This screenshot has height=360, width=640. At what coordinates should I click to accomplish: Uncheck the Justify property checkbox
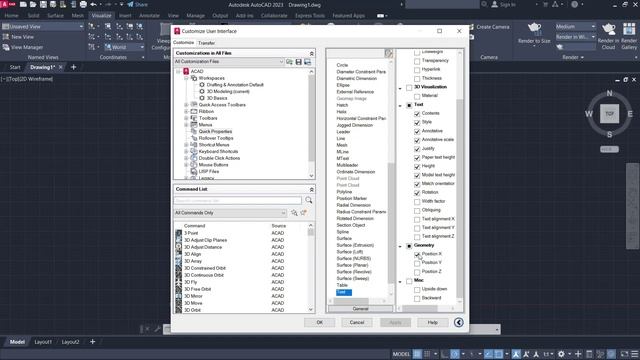point(417,149)
